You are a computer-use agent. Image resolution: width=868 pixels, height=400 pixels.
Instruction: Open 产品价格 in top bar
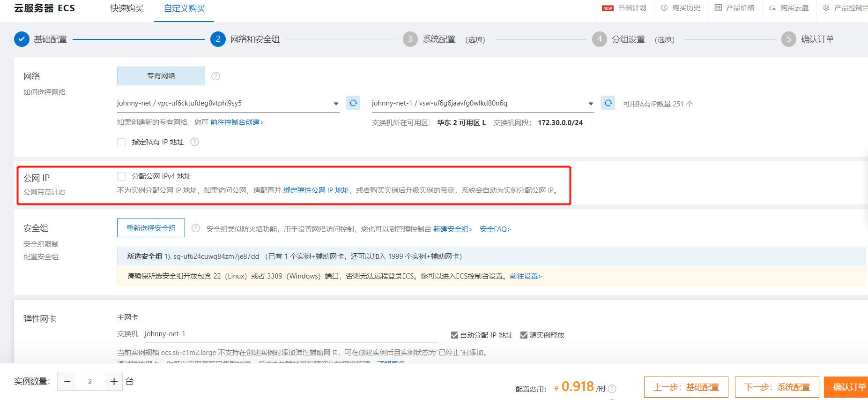point(734,8)
